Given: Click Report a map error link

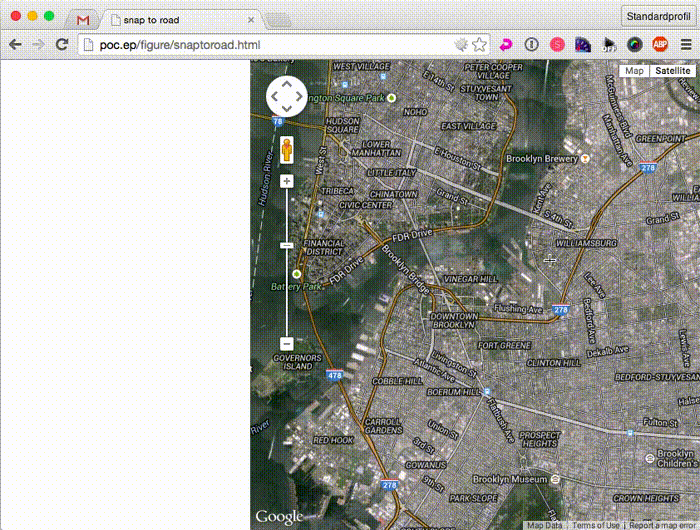Looking at the screenshot, I should click(x=662, y=526).
